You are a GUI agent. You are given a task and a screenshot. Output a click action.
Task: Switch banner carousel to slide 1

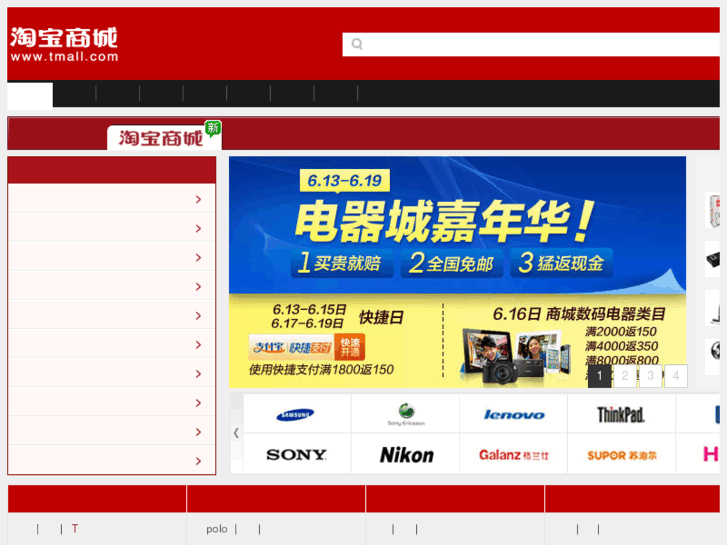pyautogui.click(x=599, y=375)
